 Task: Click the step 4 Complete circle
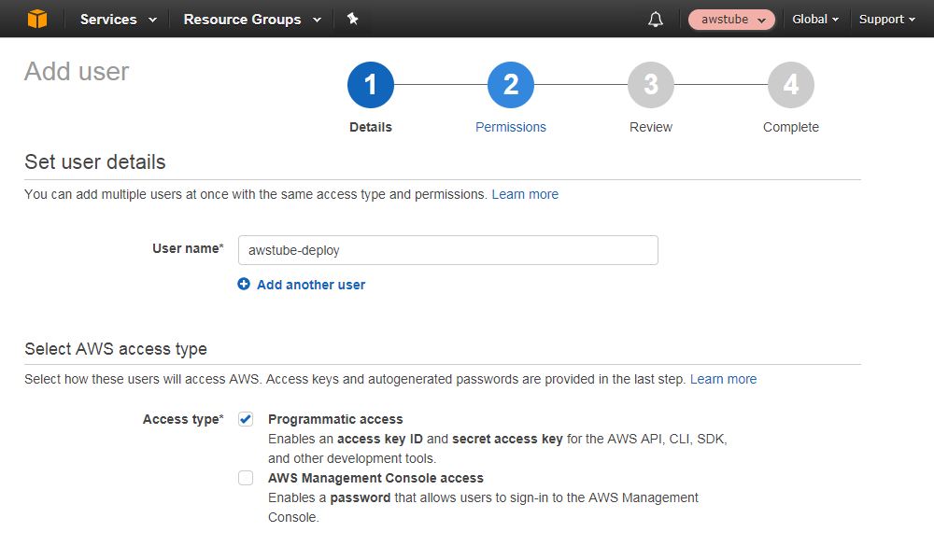(791, 85)
